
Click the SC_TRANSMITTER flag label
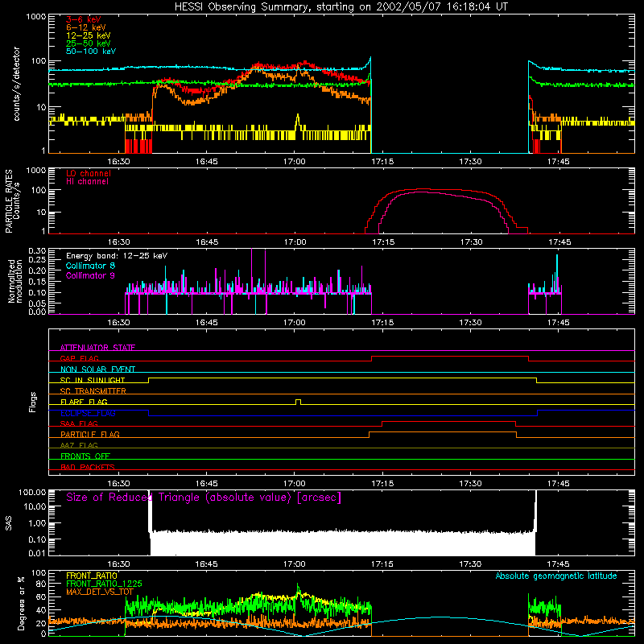(x=93, y=391)
